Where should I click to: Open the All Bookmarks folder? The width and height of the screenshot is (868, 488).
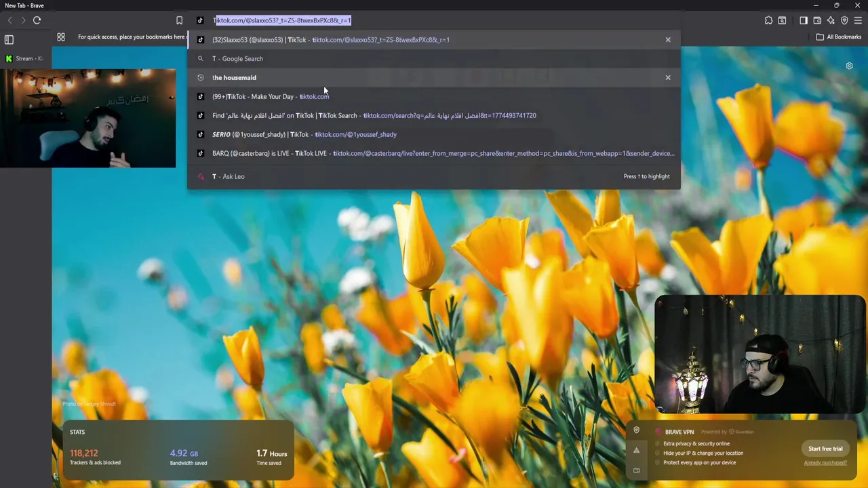(839, 37)
